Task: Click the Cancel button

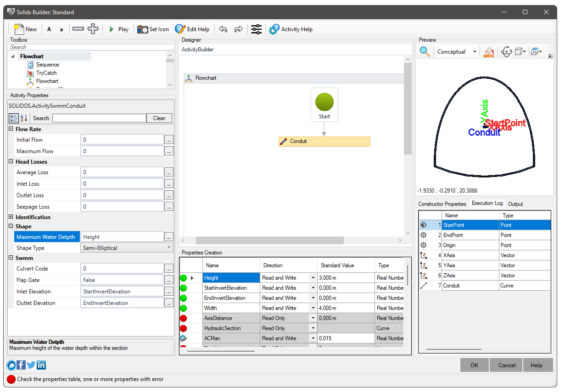Action: coord(507,365)
